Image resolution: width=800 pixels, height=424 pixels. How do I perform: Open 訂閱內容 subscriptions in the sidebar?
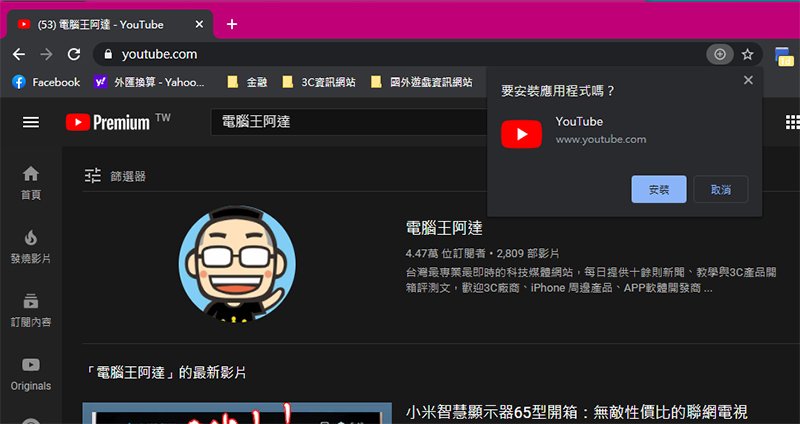tap(31, 310)
